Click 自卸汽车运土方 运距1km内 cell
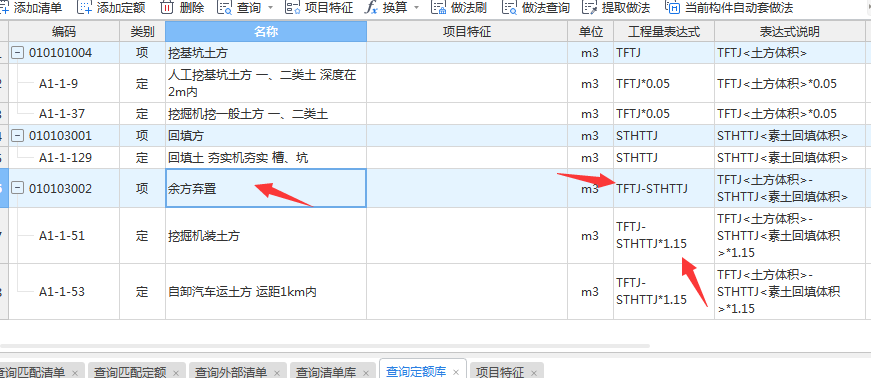This screenshot has width=871, height=378. pos(266,291)
